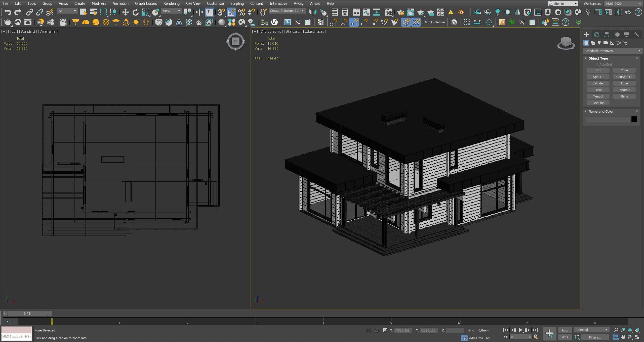The width and height of the screenshot is (644, 342).
Task: Choose the Select and Rotate tool
Action: point(135,12)
